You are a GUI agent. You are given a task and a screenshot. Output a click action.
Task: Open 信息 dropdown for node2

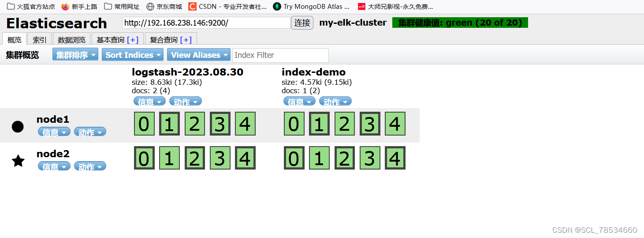click(x=54, y=166)
